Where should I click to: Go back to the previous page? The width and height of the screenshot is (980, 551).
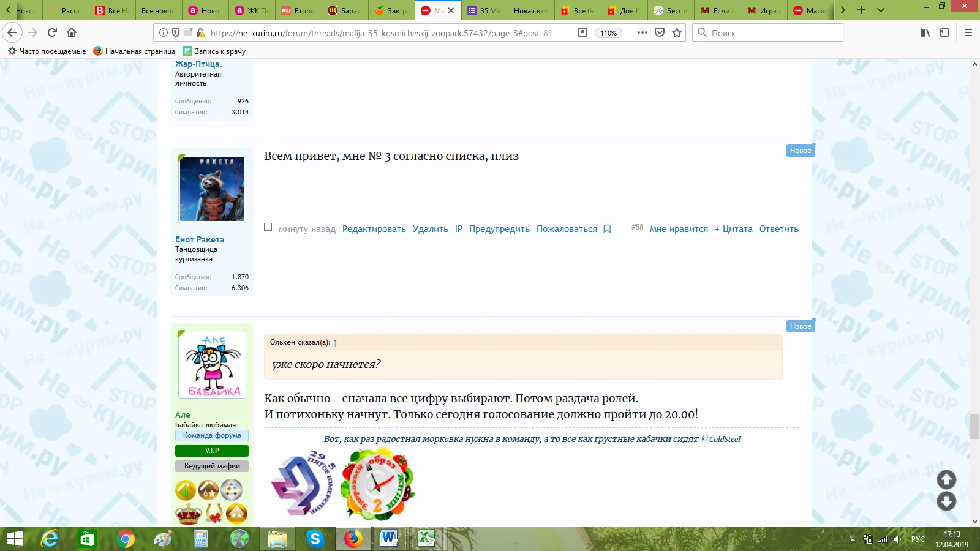click(12, 32)
